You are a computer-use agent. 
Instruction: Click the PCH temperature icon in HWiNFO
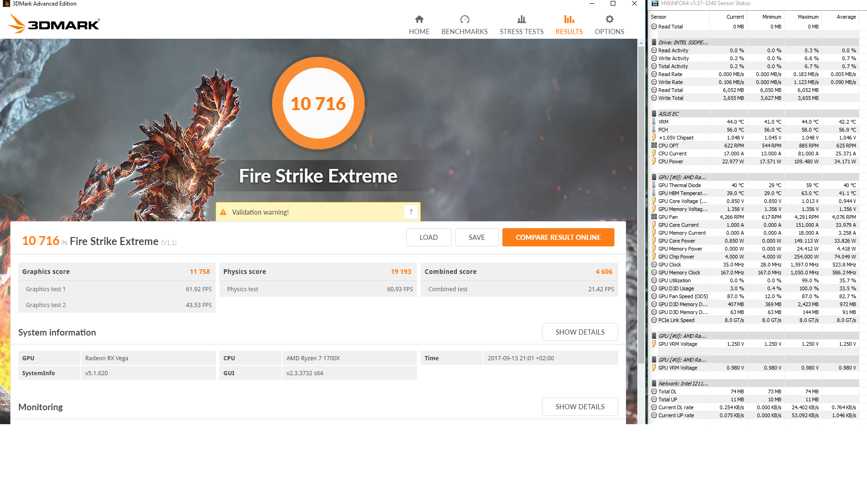(x=654, y=130)
